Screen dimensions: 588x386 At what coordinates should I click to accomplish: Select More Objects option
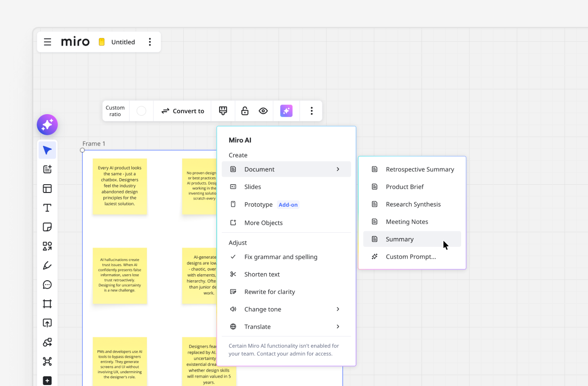(286, 222)
